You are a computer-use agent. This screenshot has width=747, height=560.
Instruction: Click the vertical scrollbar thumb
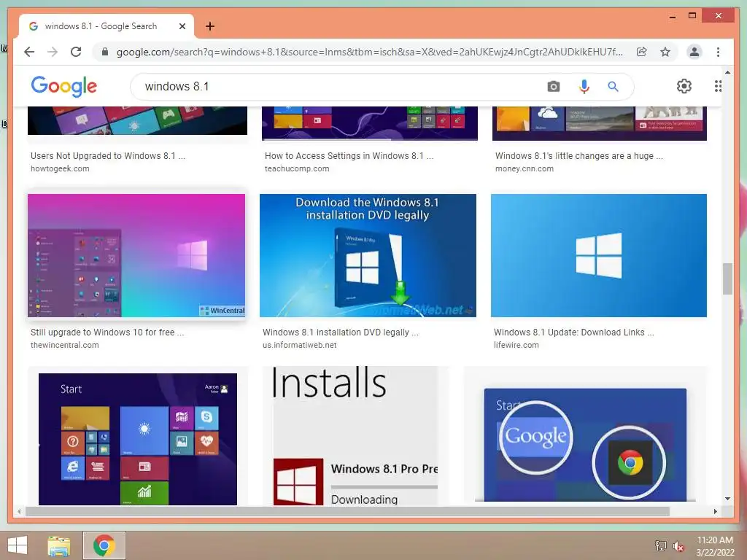(x=727, y=279)
